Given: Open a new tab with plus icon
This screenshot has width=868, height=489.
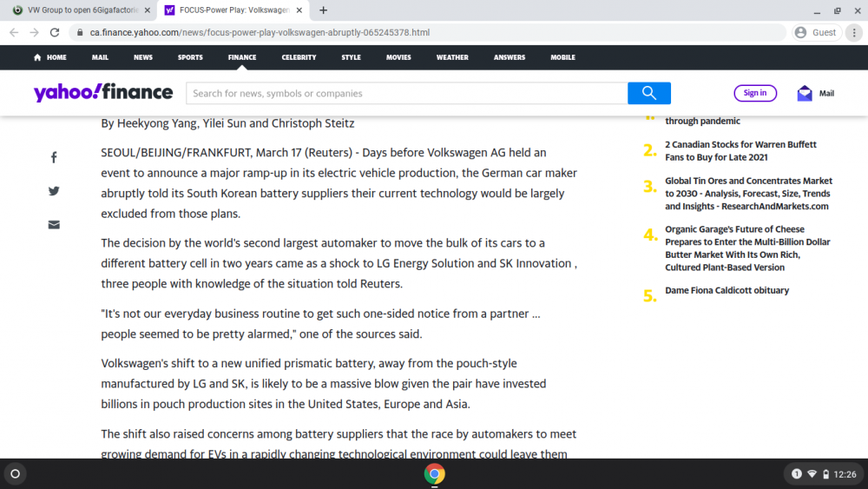Looking at the screenshot, I should click(x=323, y=10).
